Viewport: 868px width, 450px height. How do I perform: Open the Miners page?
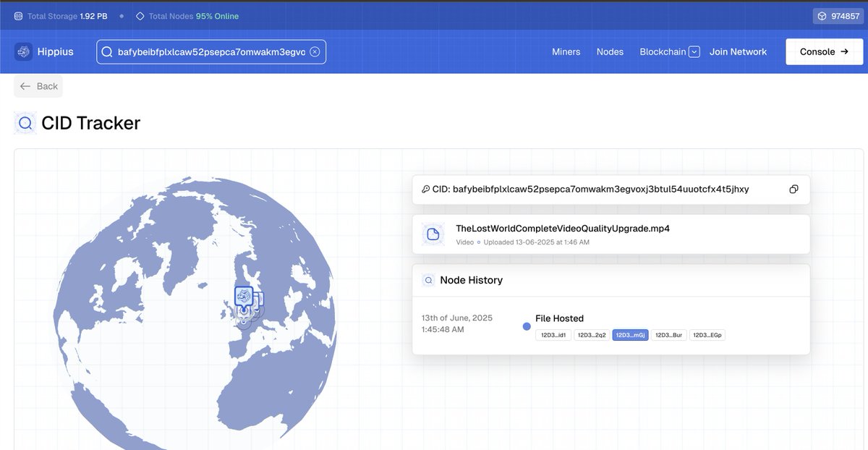566,52
